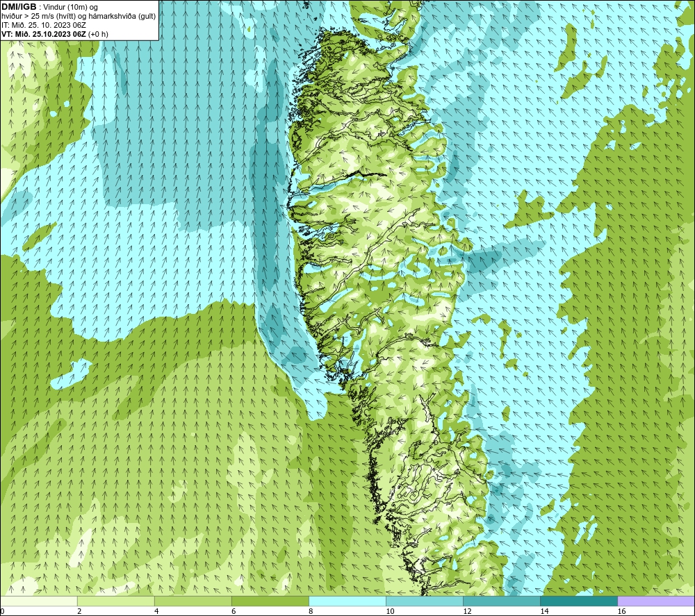Click the legend scale label 10
The image size is (695, 616).
tap(390, 612)
